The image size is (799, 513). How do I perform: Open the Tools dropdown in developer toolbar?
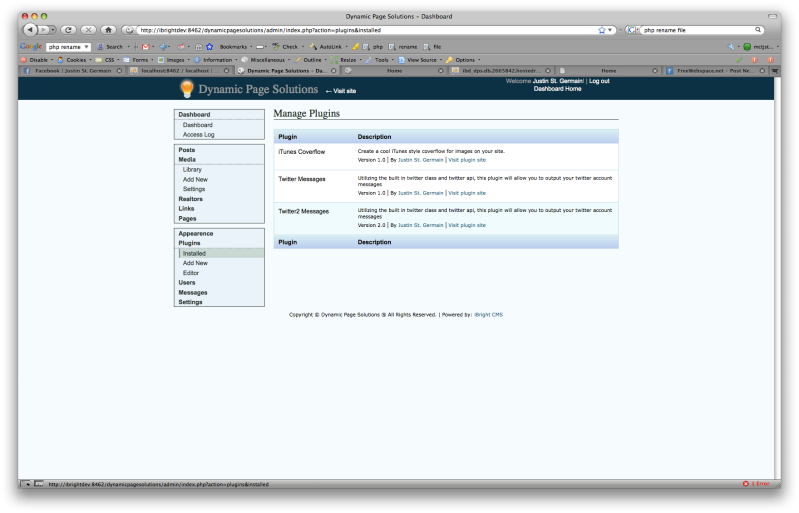(379, 60)
